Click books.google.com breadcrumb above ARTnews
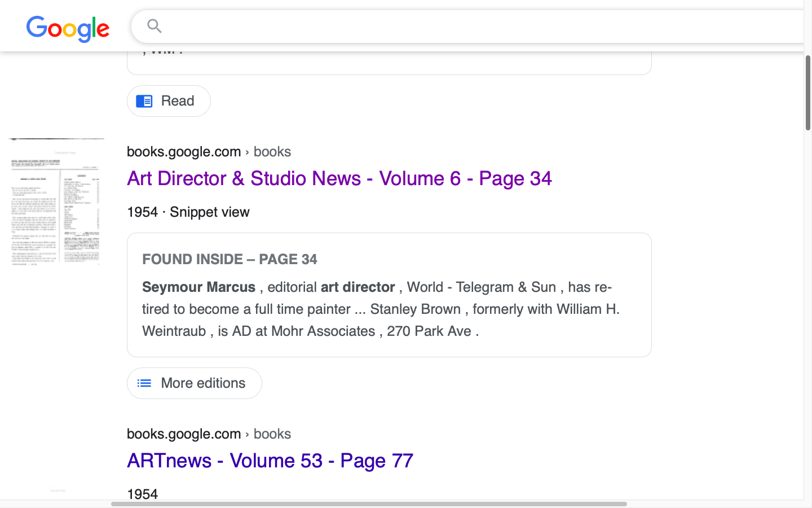The width and height of the screenshot is (812, 508). 209,434
